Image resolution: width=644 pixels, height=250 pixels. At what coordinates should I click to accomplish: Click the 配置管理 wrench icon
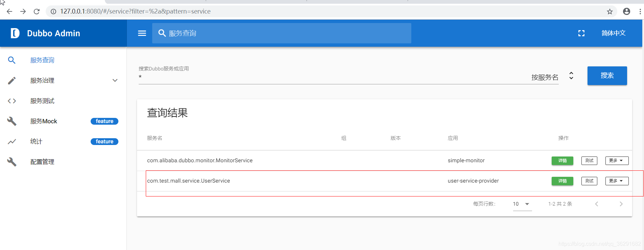tap(12, 162)
